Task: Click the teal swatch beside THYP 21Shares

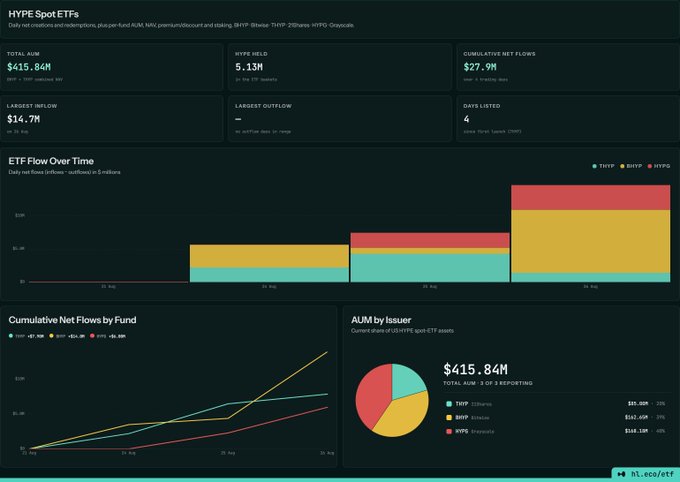Action: click(449, 404)
